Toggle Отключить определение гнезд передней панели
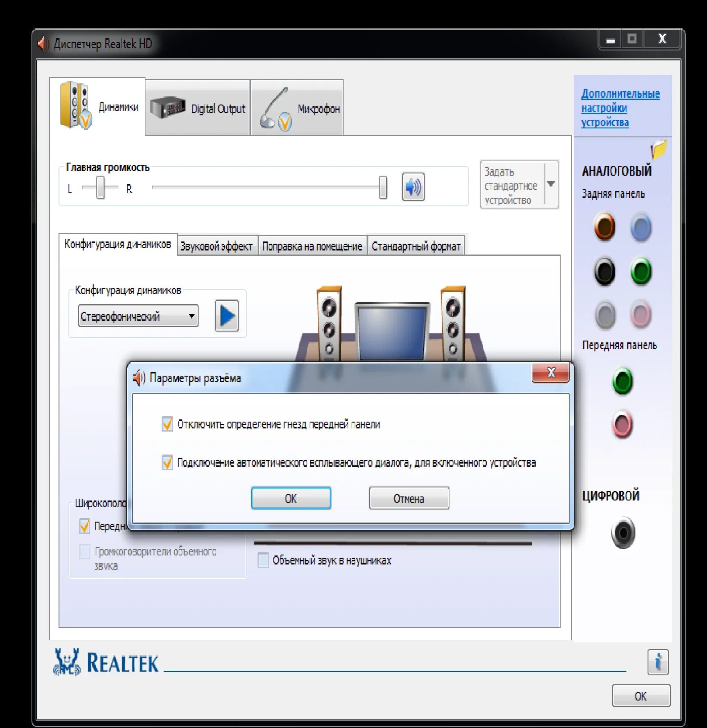Viewport: 707px width, 728px height. 167,424
